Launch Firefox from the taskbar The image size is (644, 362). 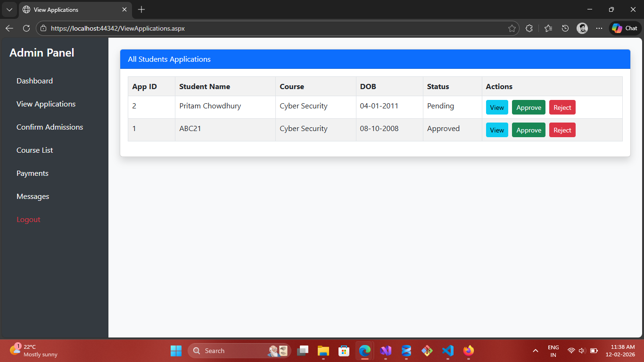(468, 351)
